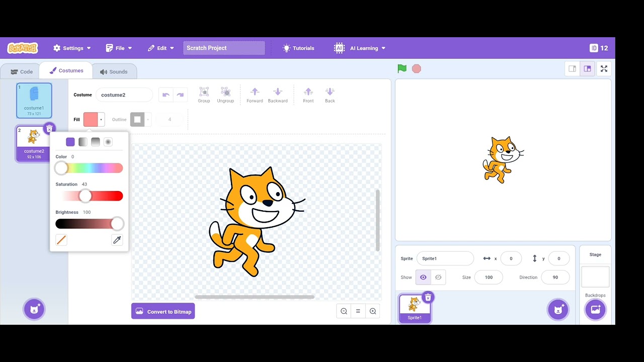
Task: Click the red stop button
Action: (417, 69)
